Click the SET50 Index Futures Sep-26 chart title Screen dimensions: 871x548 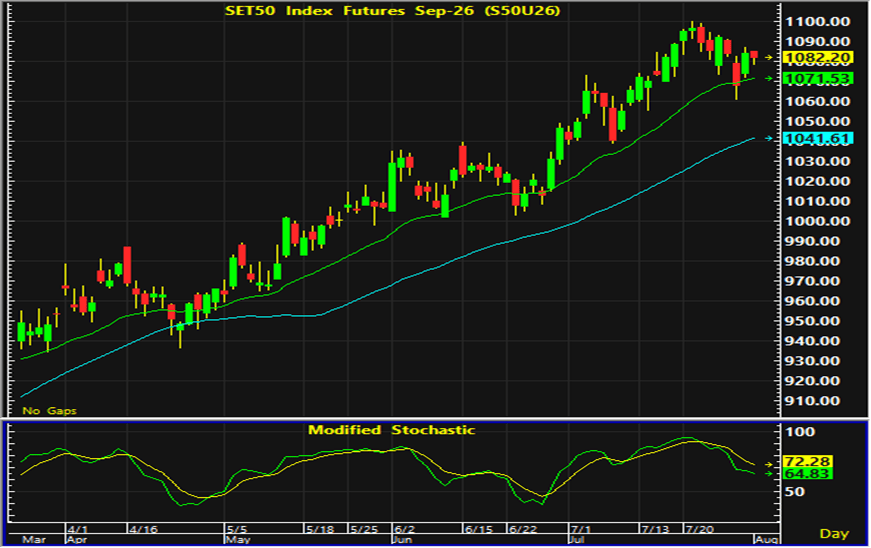pyautogui.click(x=392, y=10)
